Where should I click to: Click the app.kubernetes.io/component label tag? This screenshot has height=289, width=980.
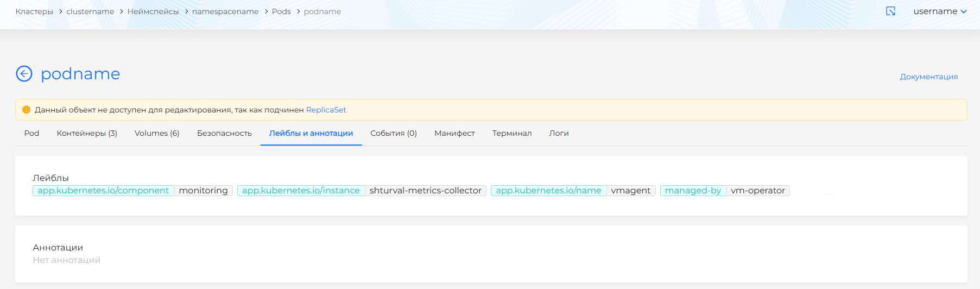coord(103,191)
